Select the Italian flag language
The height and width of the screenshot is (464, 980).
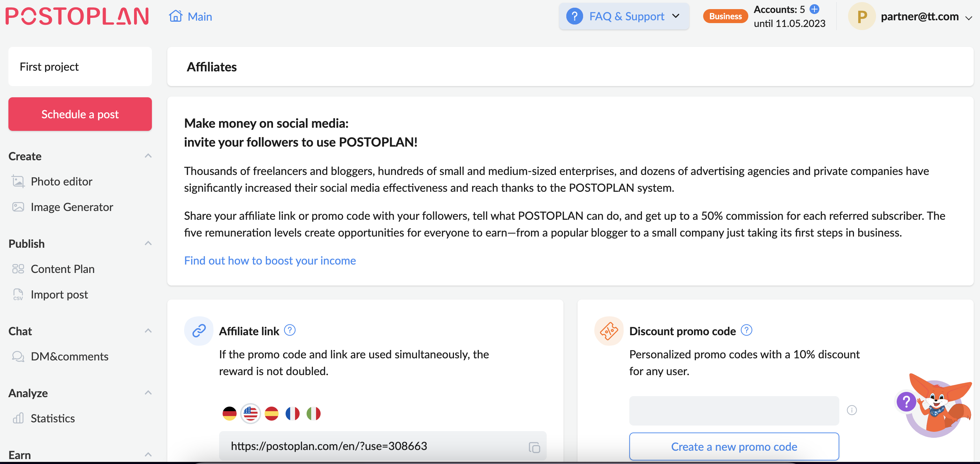[x=314, y=413]
